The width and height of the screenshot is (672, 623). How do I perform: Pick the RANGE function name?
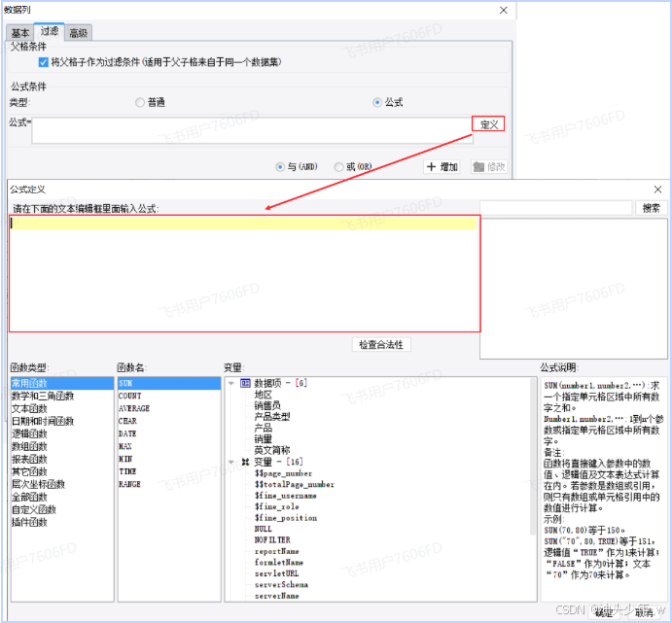(169, 484)
